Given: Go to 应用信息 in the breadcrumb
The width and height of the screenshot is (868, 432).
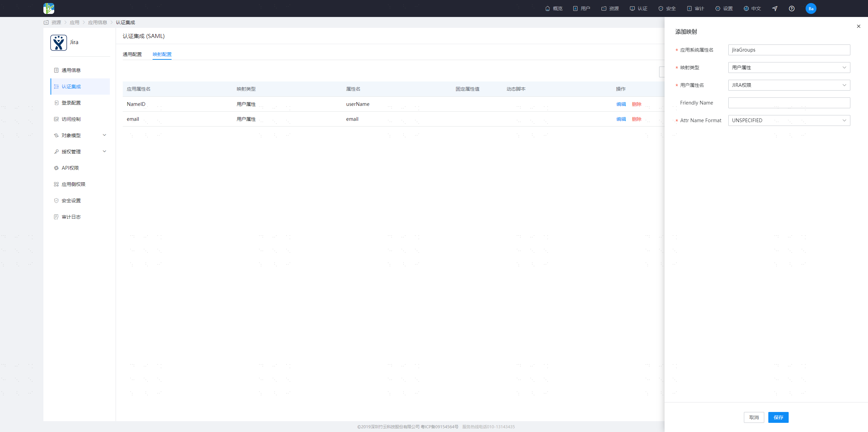Looking at the screenshot, I should [98, 22].
